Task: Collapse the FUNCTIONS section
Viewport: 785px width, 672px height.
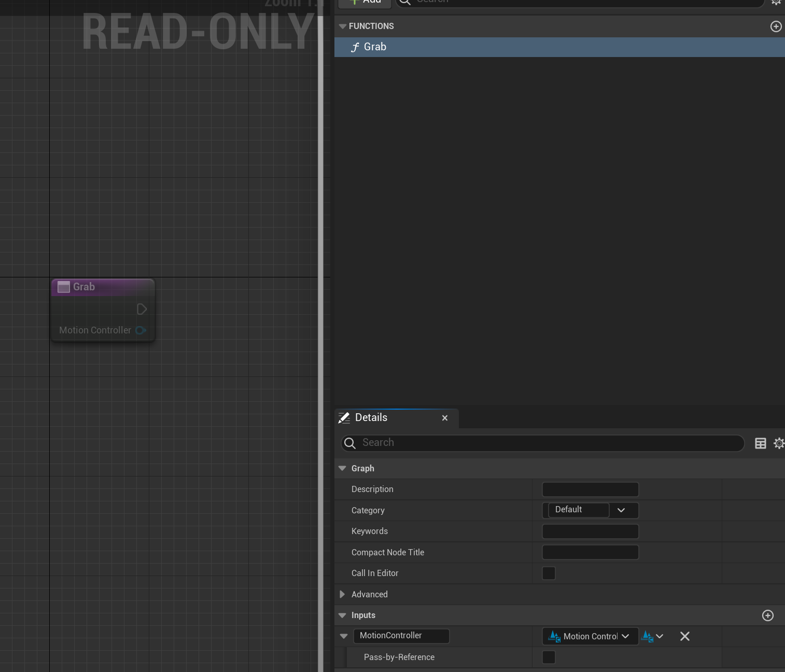Action: (x=342, y=26)
